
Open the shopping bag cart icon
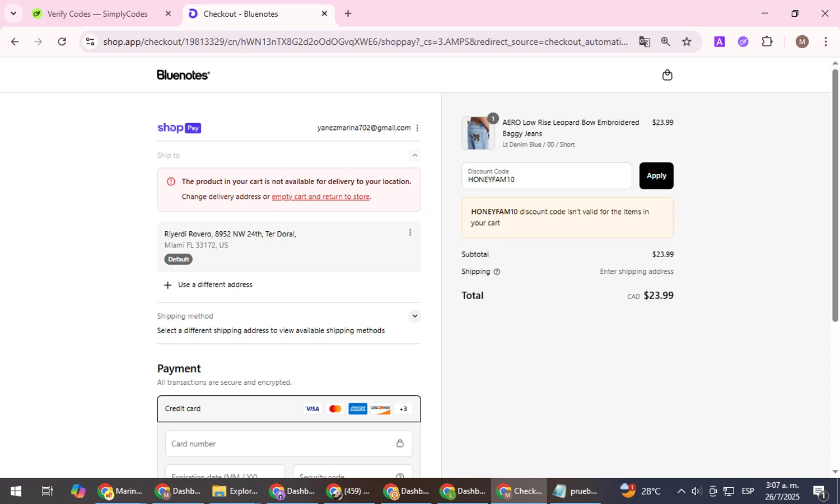pos(667,75)
